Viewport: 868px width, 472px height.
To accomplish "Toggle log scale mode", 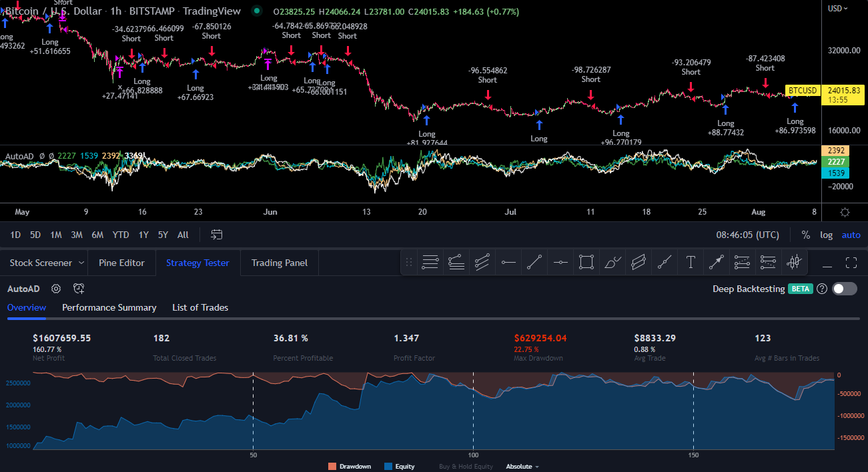I will point(826,235).
